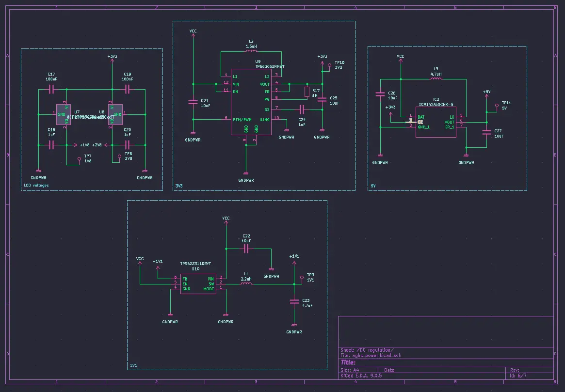Viewport: 565px width, 392px height.
Task: Select capacitor C22 10uF symbol
Action: (x=246, y=249)
